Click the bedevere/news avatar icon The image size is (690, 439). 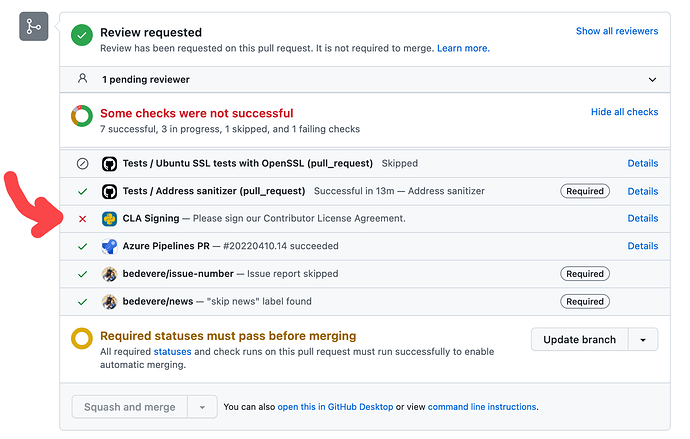pyautogui.click(x=110, y=301)
